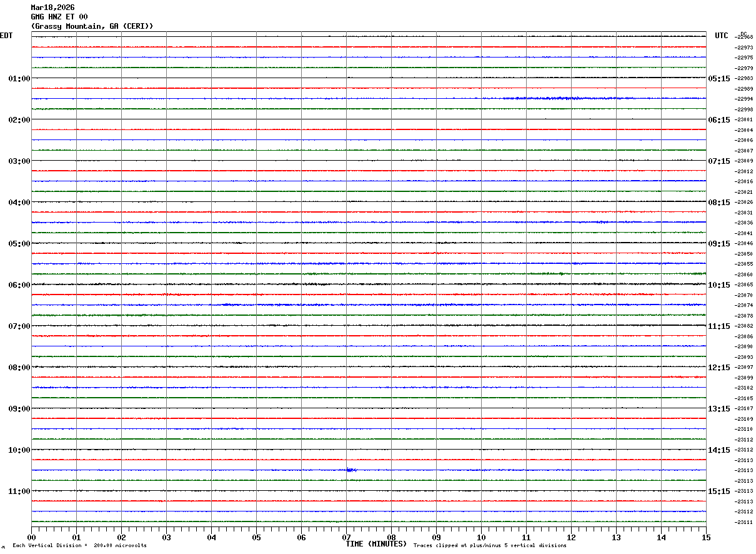Screen dimensions: 756x554
Task: Select the 07:00 EDT time label
Action: pyautogui.click(x=19, y=326)
